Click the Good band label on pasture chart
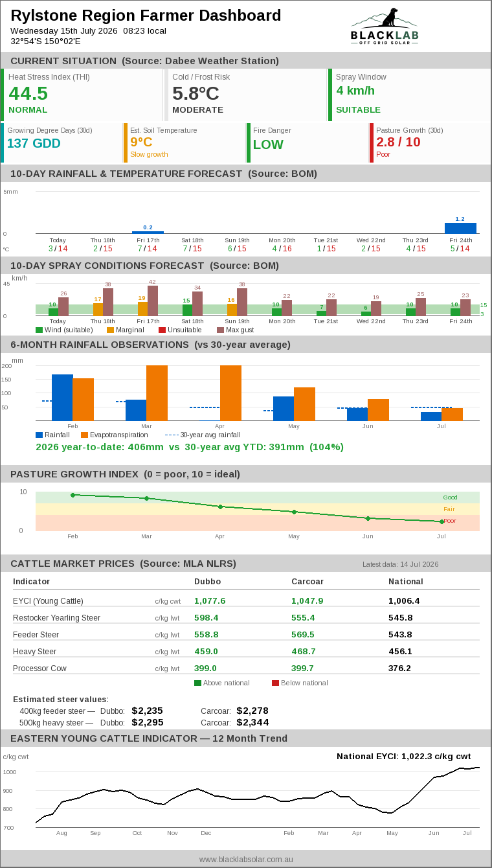492x868 pixels. 450,497
